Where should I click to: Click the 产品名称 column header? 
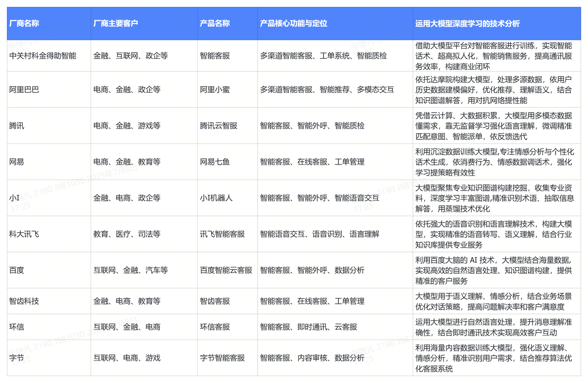[x=213, y=23]
